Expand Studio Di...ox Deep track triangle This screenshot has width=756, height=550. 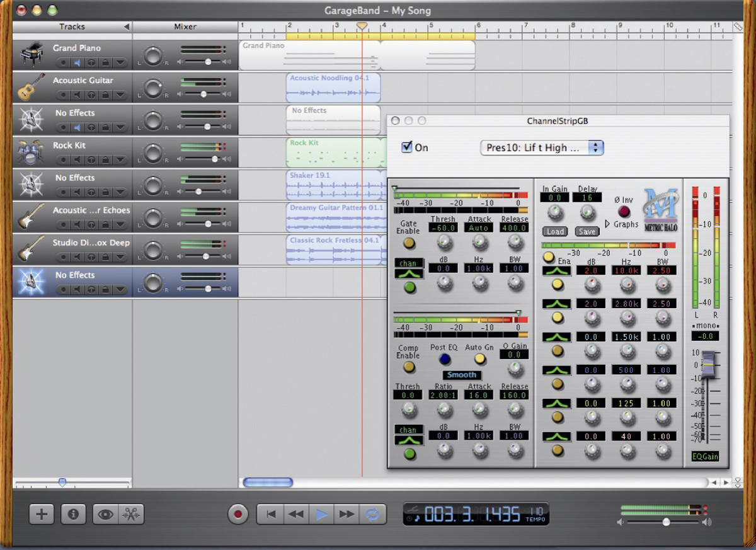pos(120,258)
